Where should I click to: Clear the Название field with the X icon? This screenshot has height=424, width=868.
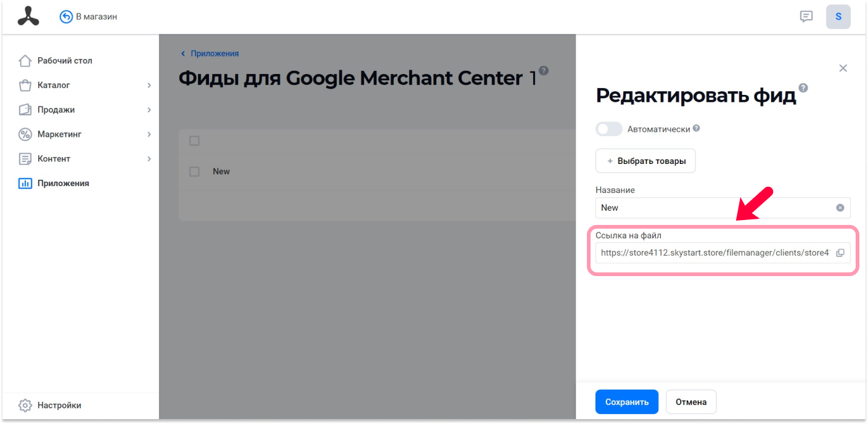[840, 208]
